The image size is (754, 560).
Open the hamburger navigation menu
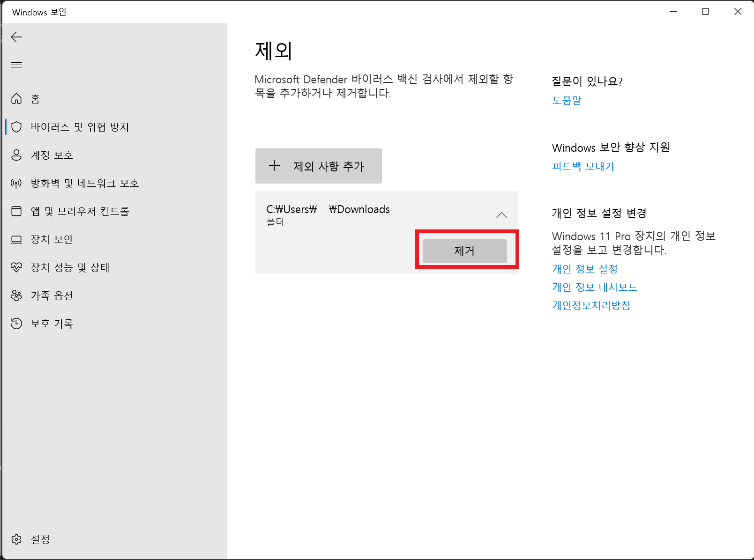tap(16, 65)
